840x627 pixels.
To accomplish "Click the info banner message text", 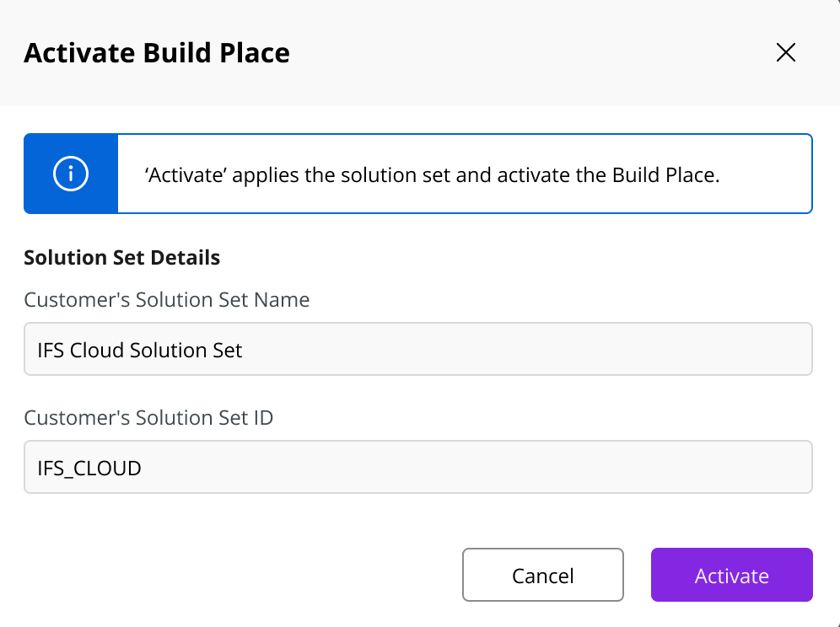I will tap(433, 175).
